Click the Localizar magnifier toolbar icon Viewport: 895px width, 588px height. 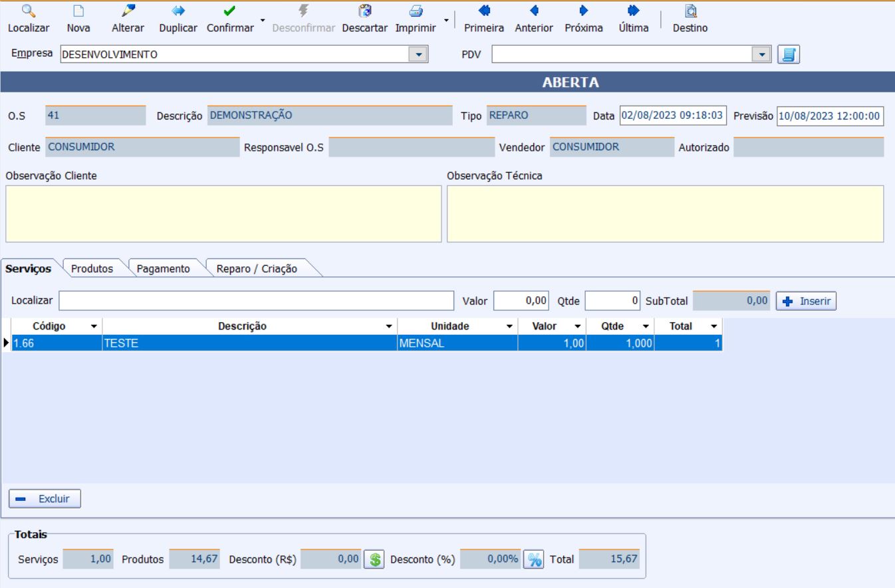tap(19, 11)
